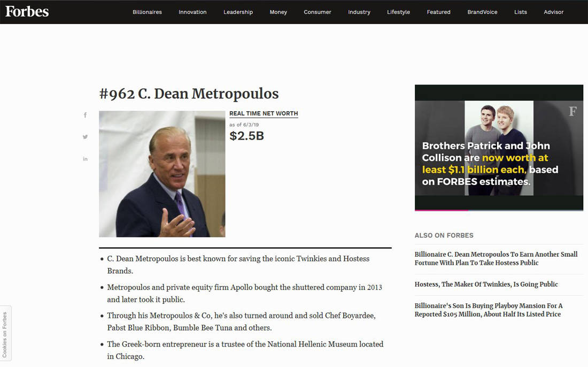Open the Real Time Net Worth link
This screenshot has height=367, width=588.
pyautogui.click(x=264, y=114)
